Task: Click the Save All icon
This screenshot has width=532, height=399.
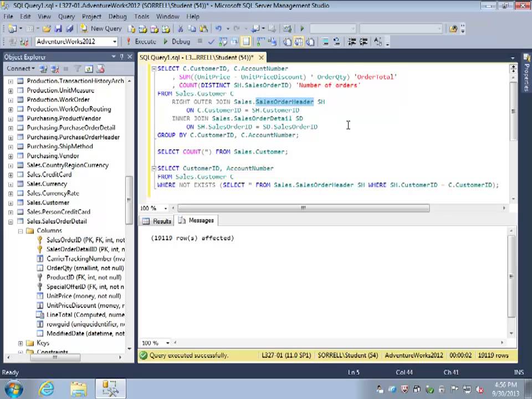Action: pos(70,29)
